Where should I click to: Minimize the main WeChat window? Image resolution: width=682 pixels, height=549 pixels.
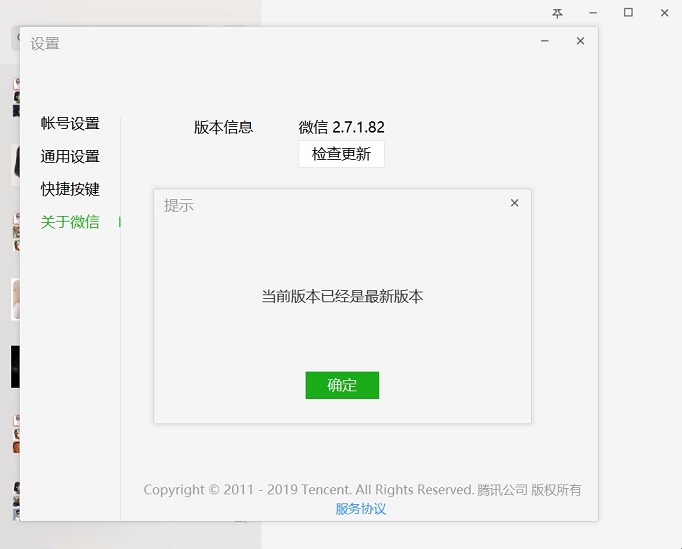[593, 13]
